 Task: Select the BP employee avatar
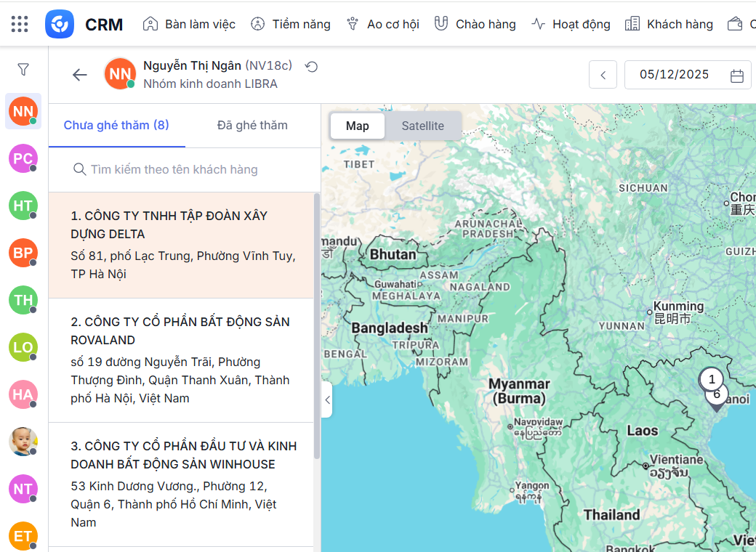pos(23,253)
